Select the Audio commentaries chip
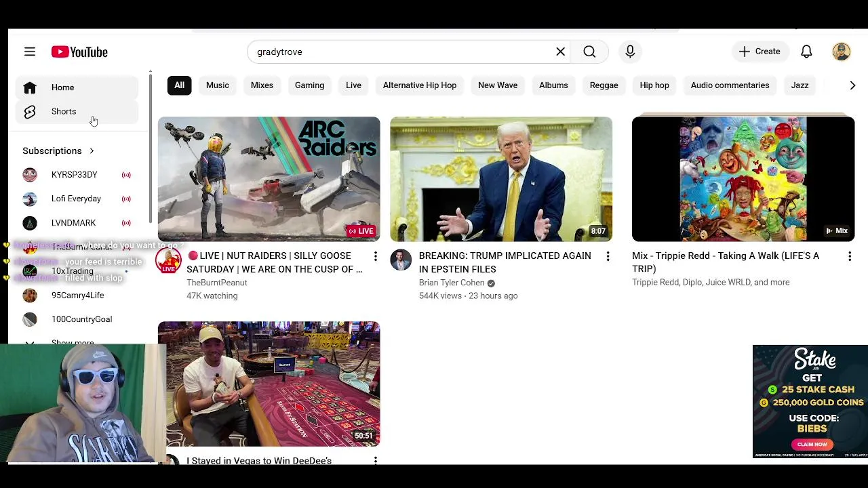 pos(730,85)
